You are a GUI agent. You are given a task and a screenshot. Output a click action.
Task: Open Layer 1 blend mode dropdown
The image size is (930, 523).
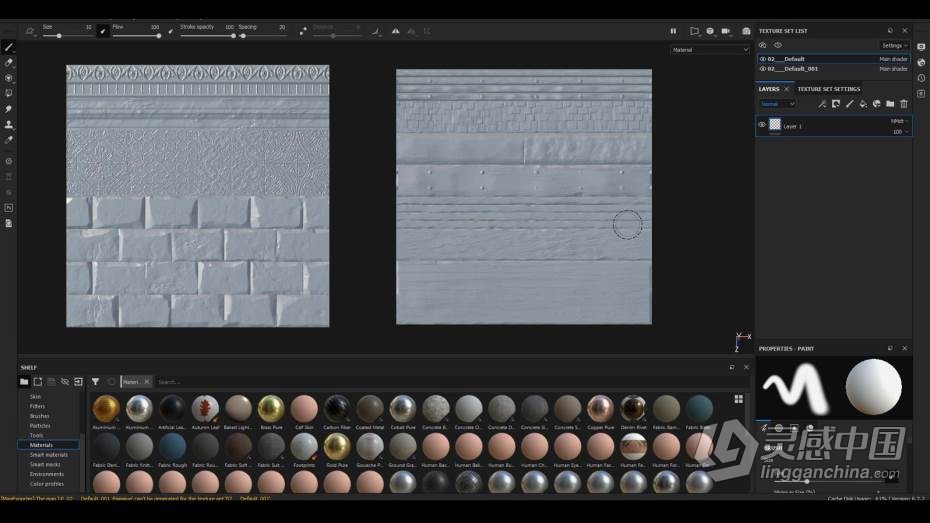(x=899, y=121)
